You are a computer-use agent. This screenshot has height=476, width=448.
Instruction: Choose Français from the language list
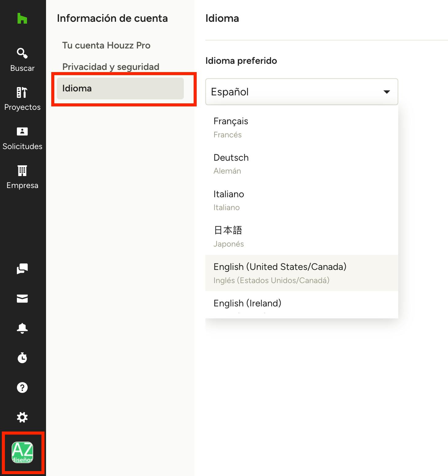pyautogui.click(x=302, y=128)
